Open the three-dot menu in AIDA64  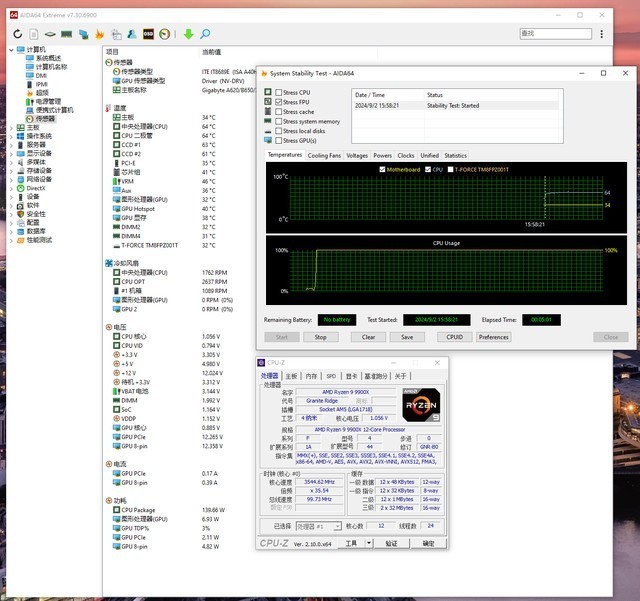pos(602,34)
